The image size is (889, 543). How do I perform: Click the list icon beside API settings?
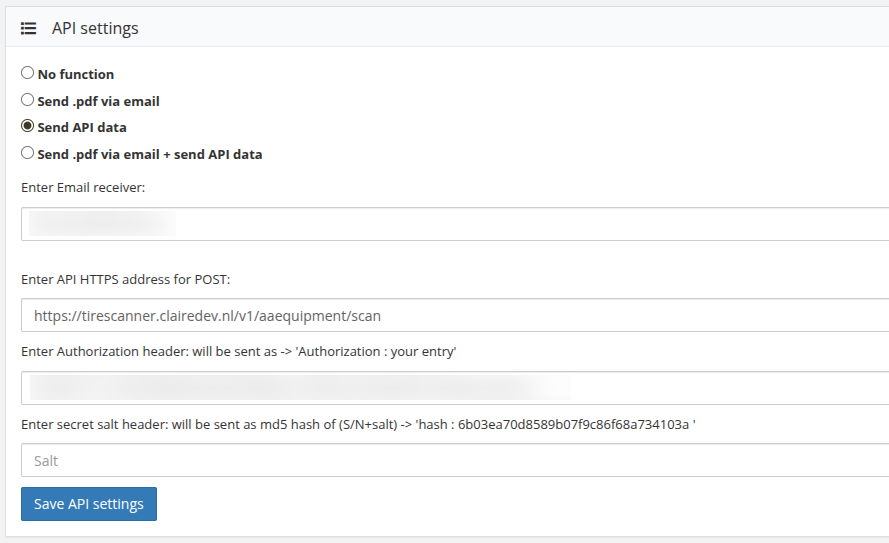[29, 28]
